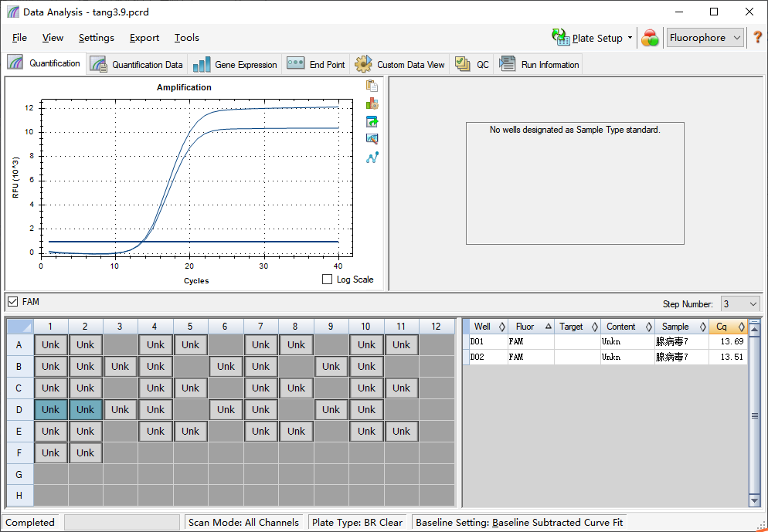The image size is (768, 532).
Task: Click the results table scrollbar up arrow
Action: 754,330
